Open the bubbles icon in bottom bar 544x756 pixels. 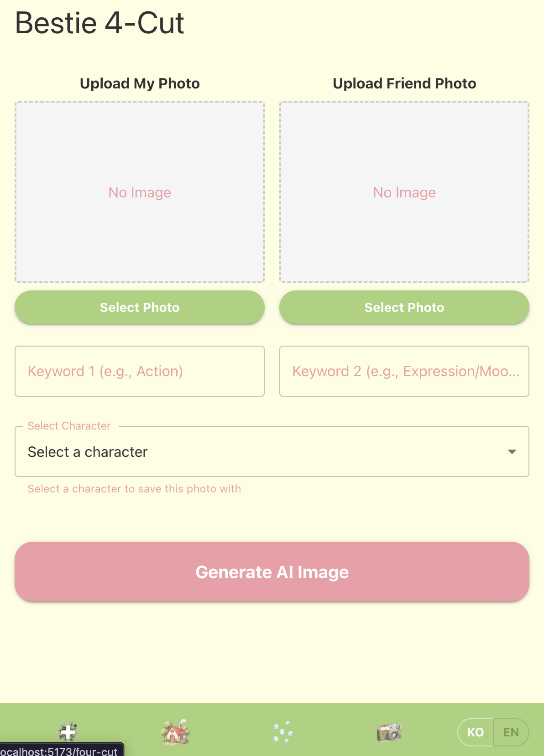click(282, 732)
